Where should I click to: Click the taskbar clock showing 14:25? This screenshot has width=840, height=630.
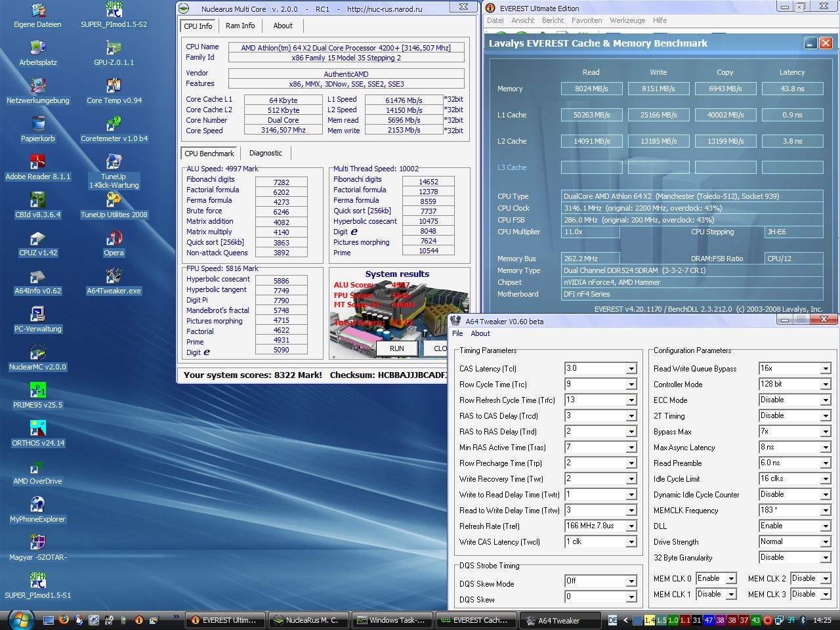(822, 620)
